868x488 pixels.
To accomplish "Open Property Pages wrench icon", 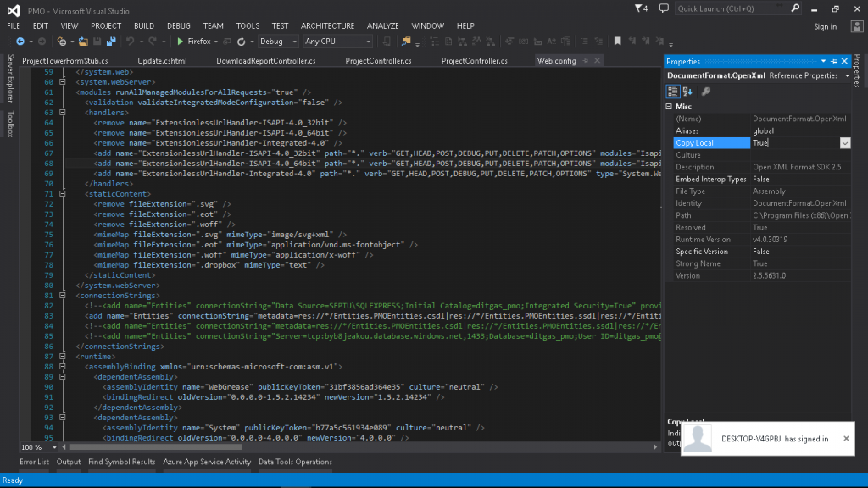I will (706, 91).
